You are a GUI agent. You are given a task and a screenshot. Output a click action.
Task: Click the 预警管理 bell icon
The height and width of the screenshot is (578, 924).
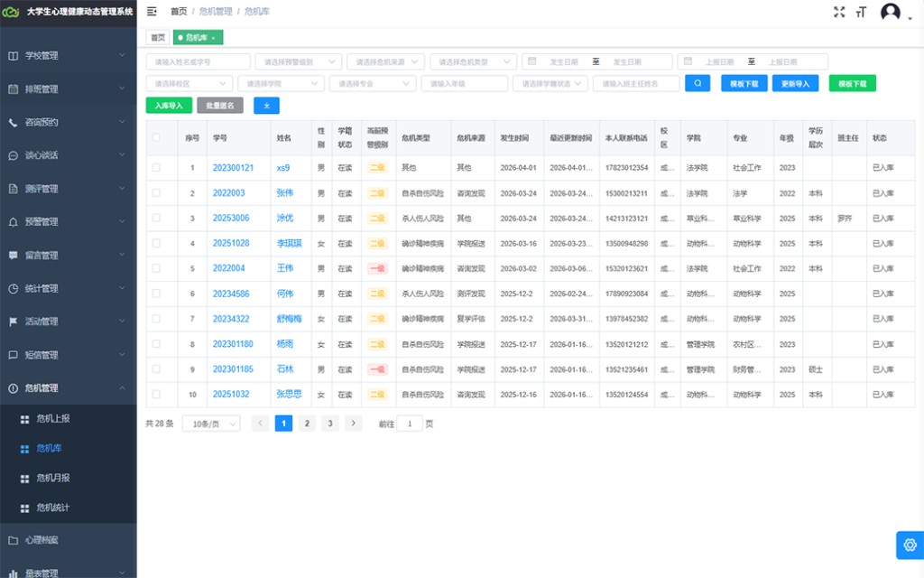(x=13, y=222)
